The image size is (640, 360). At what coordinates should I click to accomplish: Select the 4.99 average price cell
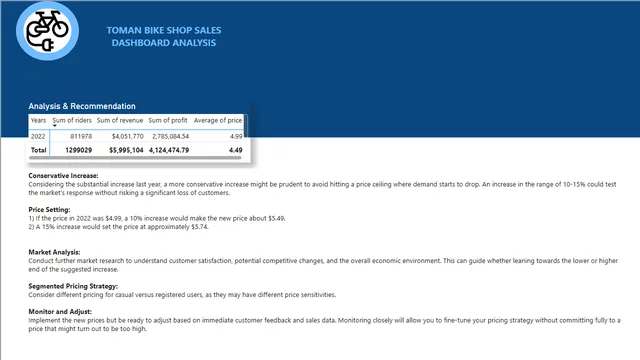coord(236,136)
